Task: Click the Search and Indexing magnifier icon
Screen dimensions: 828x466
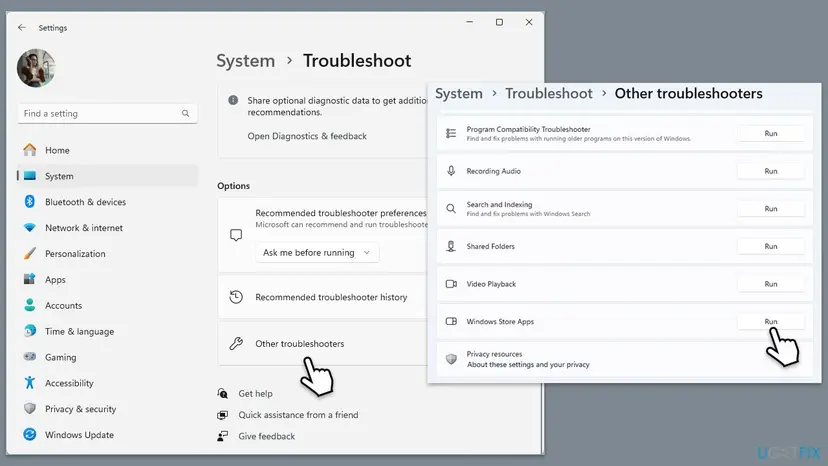Action: coord(451,209)
